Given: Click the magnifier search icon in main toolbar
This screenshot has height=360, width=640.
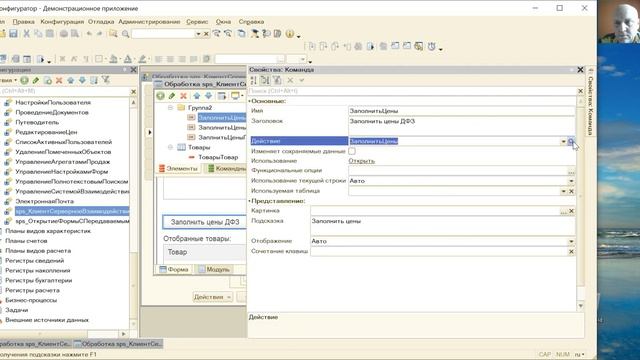Looking at the screenshot, I should [126, 34].
